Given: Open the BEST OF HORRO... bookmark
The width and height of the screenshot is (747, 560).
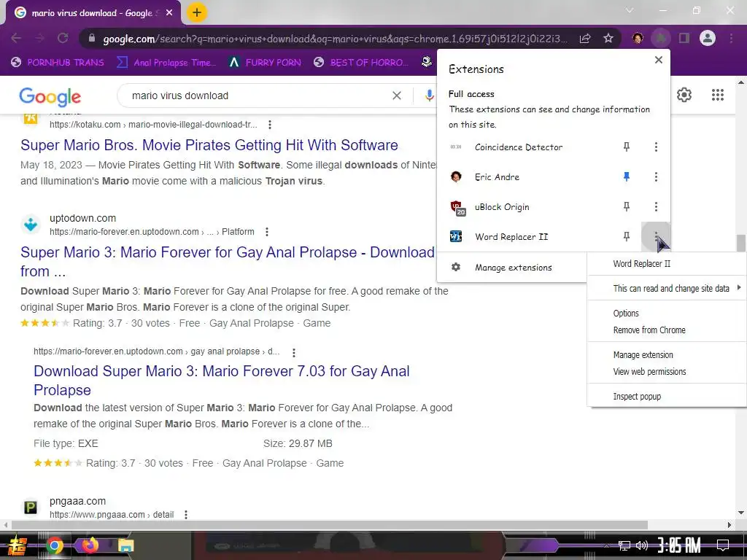Looking at the screenshot, I should tap(362, 63).
